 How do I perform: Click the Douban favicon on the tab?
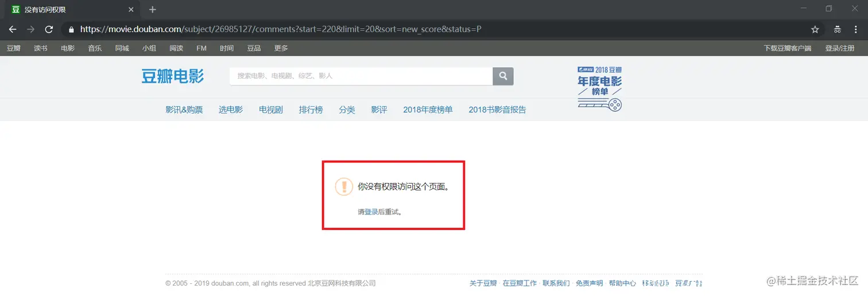[x=15, y=10]
